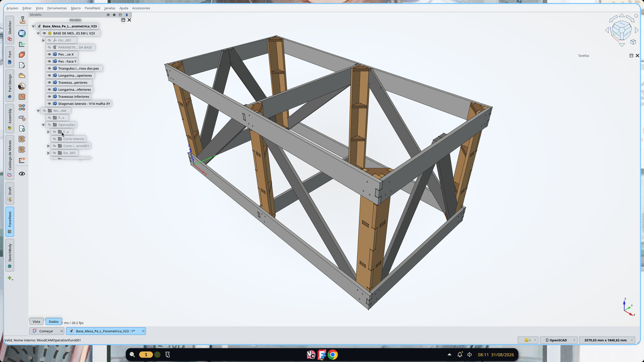The image size is (644, 362).
Task: Open the yellow color indicator in status bar
Action: tap(528, 340)
